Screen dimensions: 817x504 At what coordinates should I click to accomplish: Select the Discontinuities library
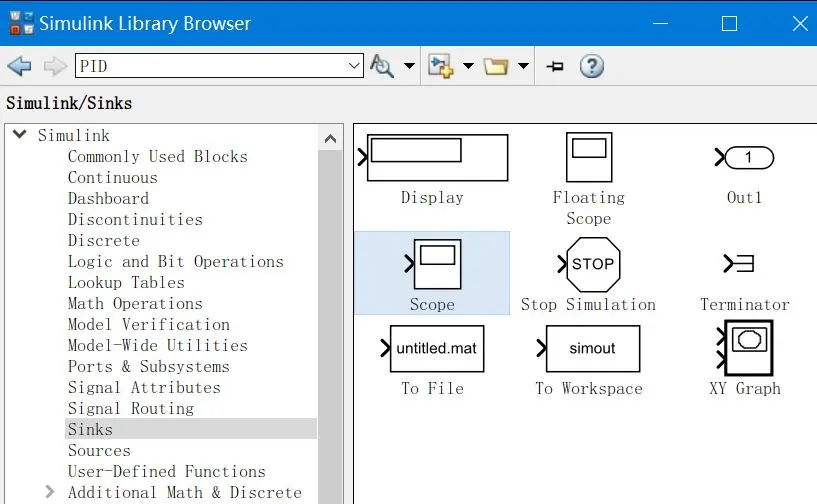pos(135,219)
